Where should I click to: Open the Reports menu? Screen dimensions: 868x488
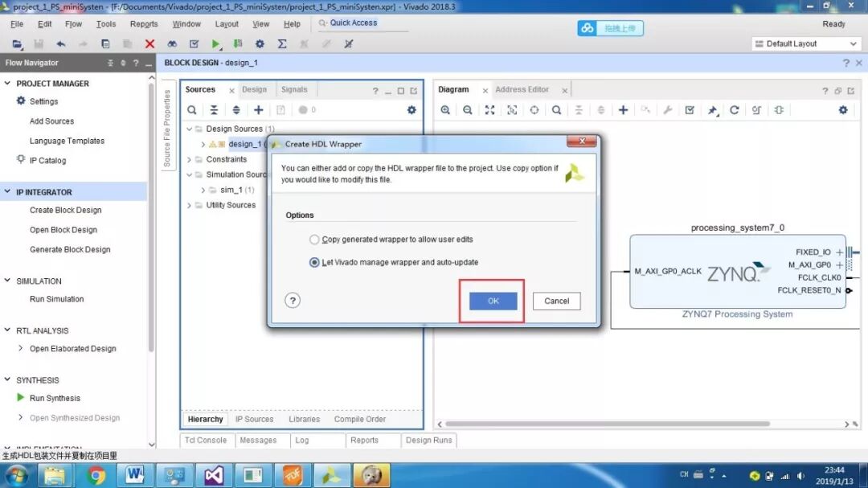click(144, 24)
